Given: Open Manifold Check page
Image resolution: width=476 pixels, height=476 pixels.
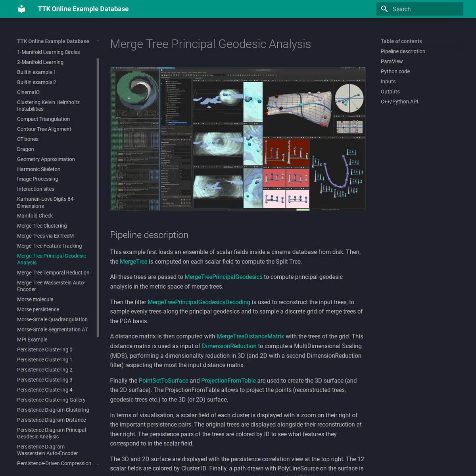Looking at the screenshot, I should (x=35, y=216).
